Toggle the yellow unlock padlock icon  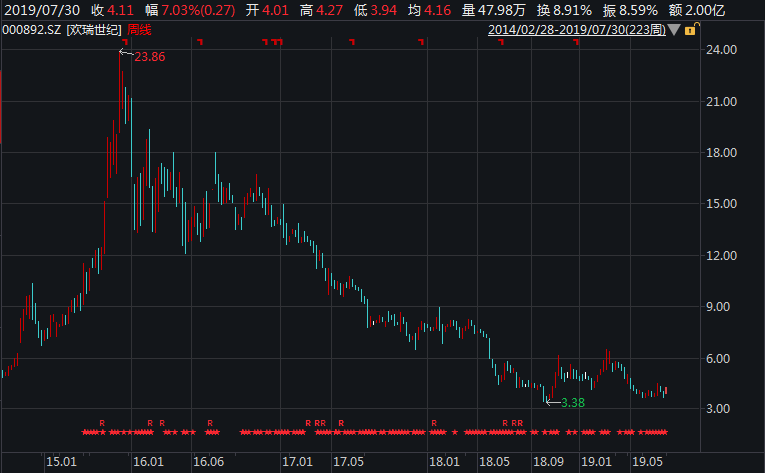(692, 29)
